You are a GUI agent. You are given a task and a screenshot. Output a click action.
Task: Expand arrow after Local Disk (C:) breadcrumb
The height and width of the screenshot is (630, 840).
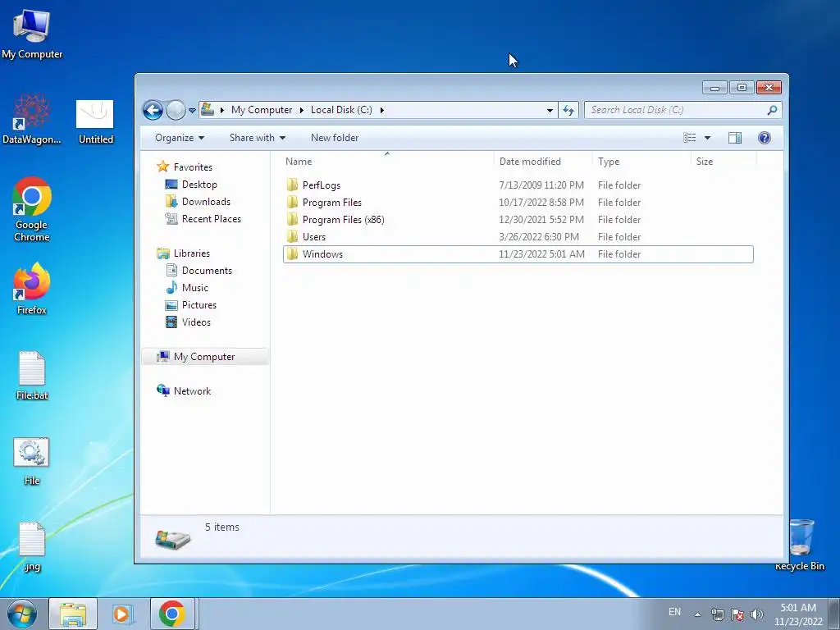pyautogui.click(x=382, y=110)
